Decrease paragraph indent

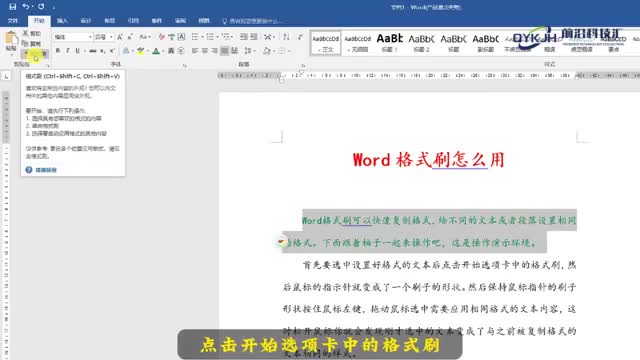click(244, 37)
